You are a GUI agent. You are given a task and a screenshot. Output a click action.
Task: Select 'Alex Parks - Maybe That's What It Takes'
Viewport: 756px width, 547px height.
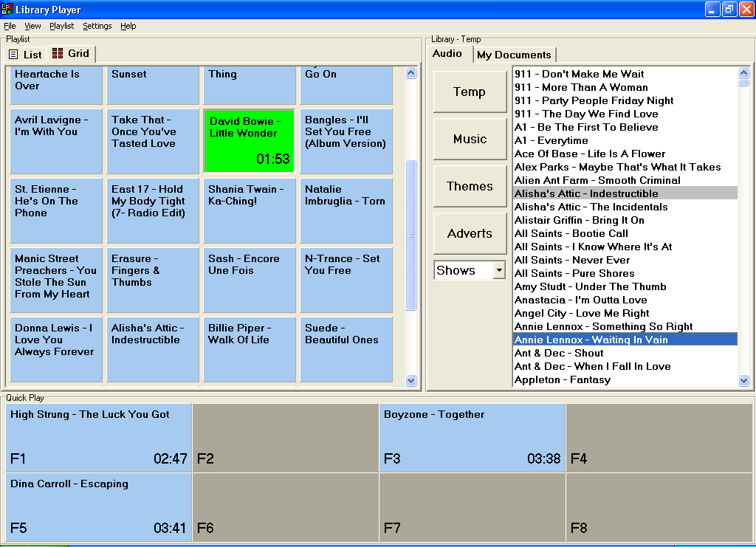coord(625,167)
